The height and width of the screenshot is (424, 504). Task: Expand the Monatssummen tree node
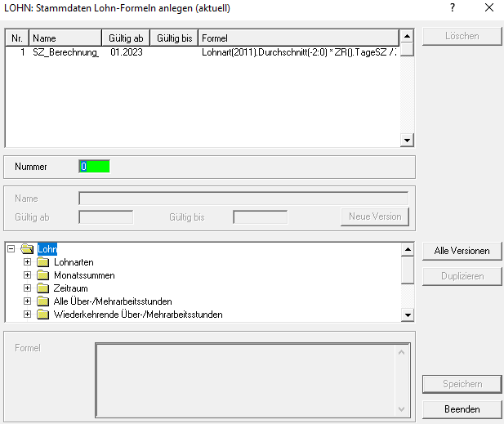28,275
